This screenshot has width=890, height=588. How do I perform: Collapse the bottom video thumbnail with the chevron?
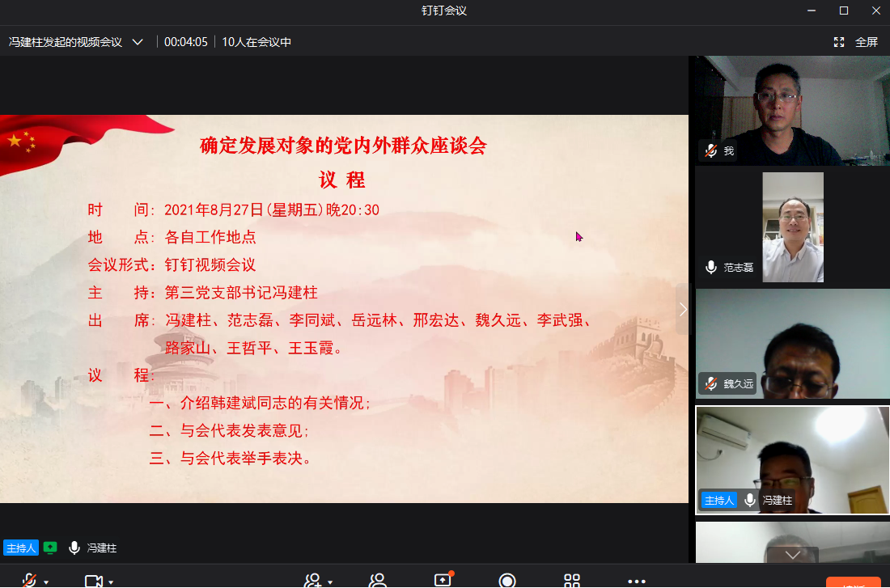pos(791,556)
